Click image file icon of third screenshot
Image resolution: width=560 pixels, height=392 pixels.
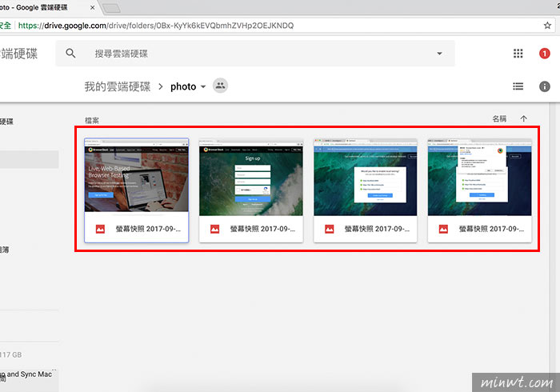[x=330, y=230]
